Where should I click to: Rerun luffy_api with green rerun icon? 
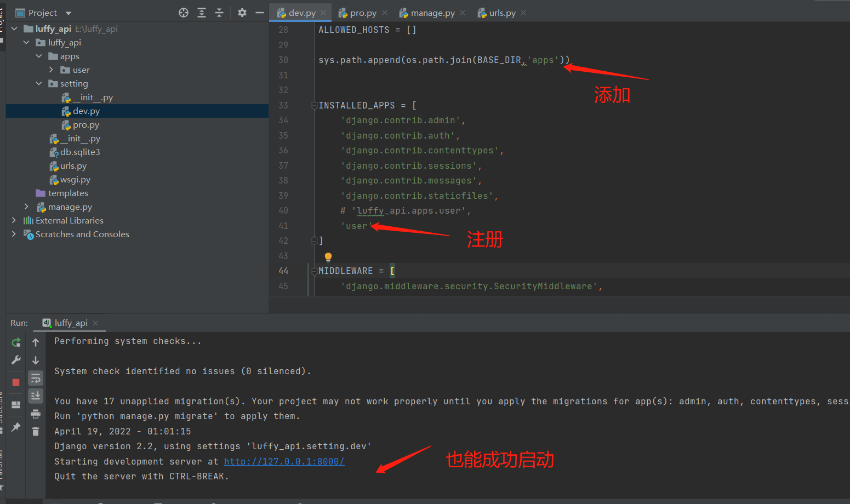(16, 342)
